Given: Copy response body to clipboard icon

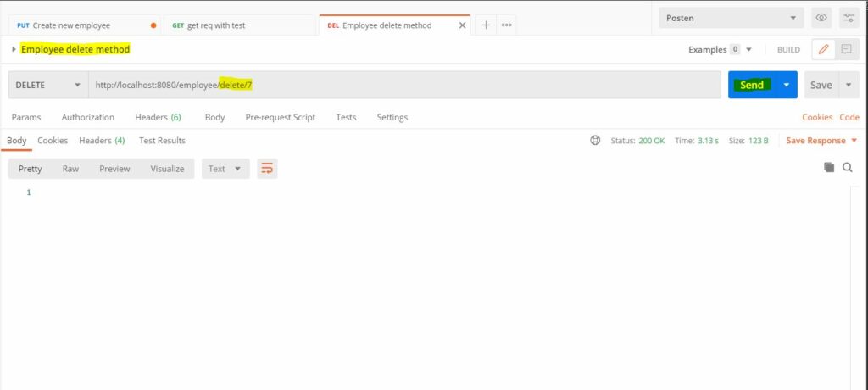Looking at the screenshot, I should (829, 167).
